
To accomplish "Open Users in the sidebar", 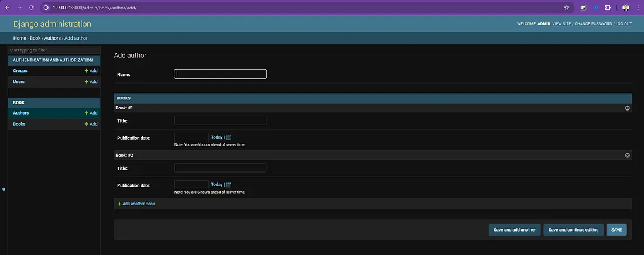I will 19,82.
